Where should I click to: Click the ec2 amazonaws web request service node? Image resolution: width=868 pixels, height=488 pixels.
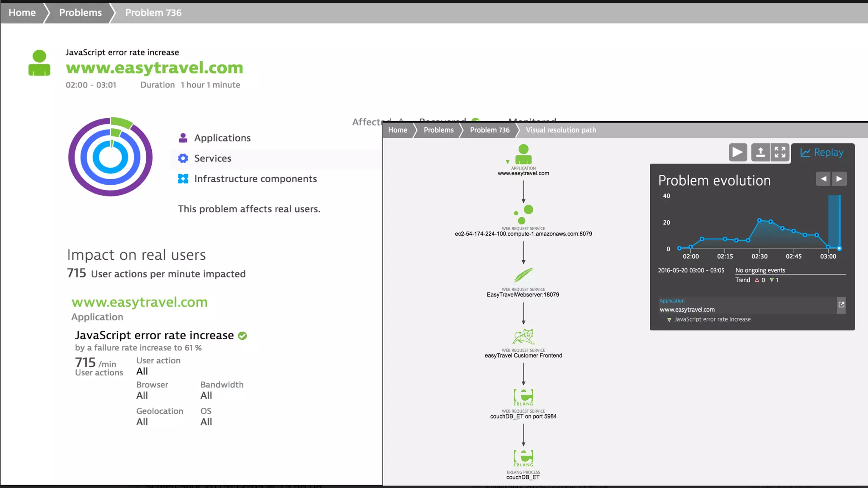pos(523,215)
